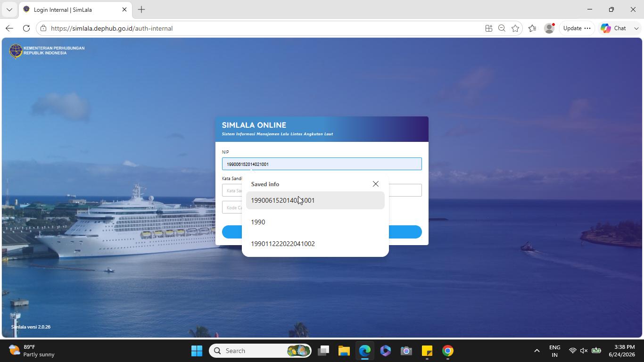This screenshot has height=362, width=644.
Task: Open the clock and calendar panel
Action: coord(621,351)
